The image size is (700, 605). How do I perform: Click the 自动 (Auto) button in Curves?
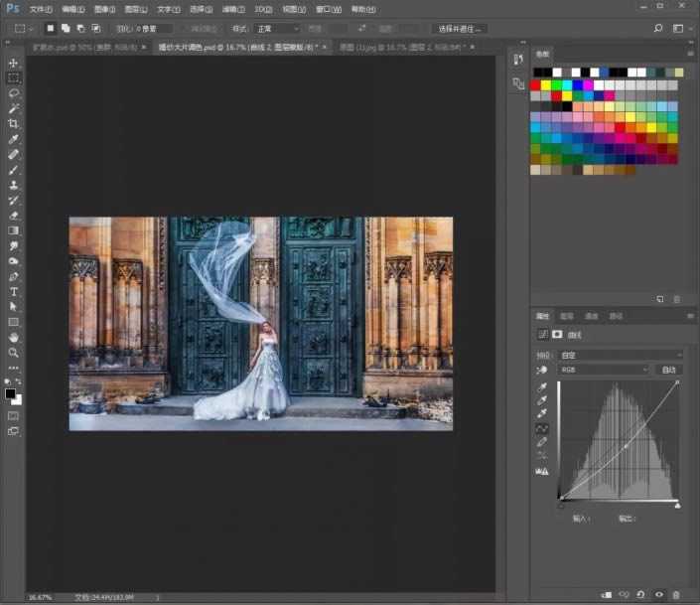tap(668, 370)
